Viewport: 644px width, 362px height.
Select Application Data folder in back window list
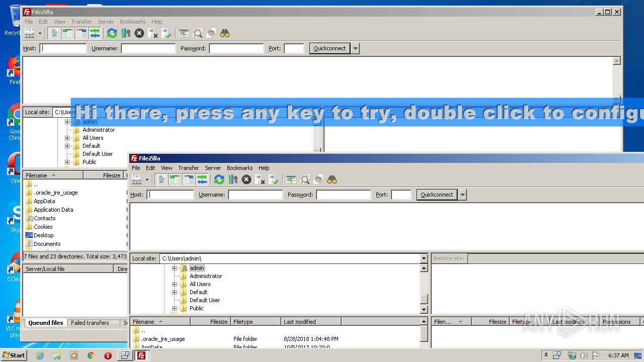[x=53, y=210]
